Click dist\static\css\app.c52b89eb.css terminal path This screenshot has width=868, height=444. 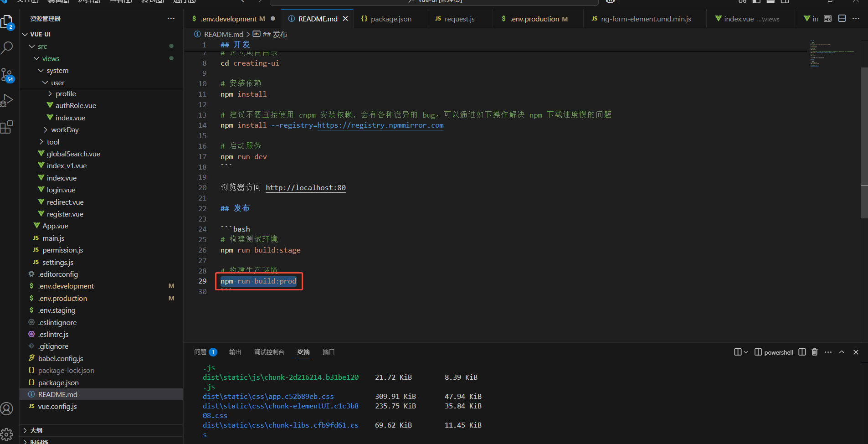pyautogui.click(x=268, y=396)
